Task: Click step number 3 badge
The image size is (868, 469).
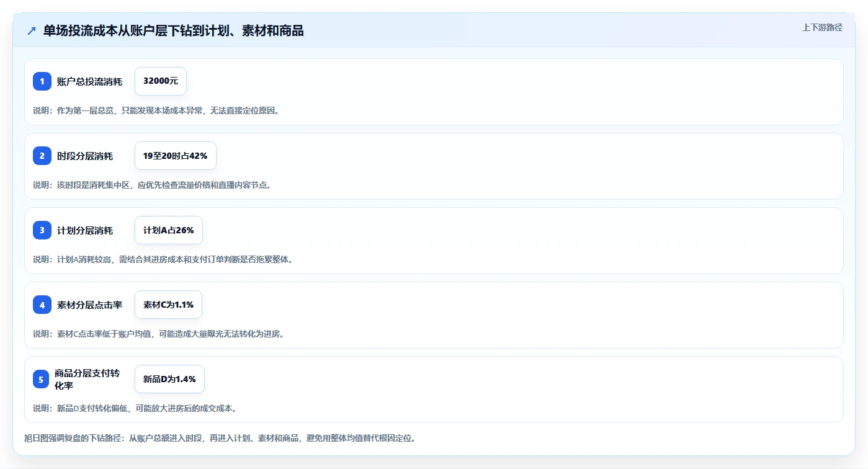Action: pyautogui.click(x=42, y=230)
